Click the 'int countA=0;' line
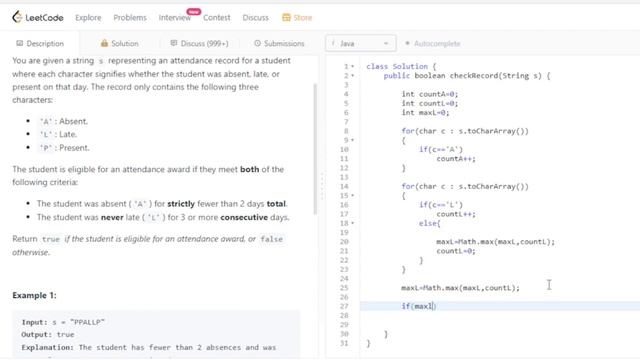640x360 pixels. (x=430, y=94)
